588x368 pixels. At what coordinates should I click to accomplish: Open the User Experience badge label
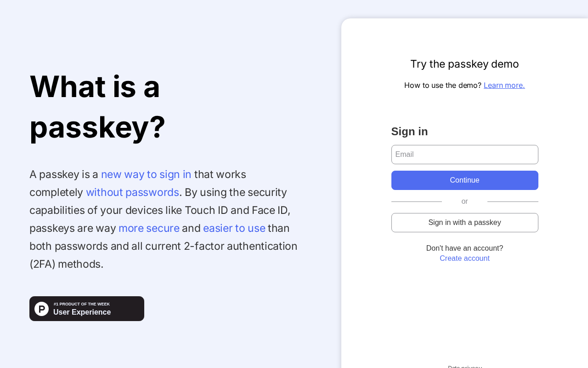coord(82,312)
